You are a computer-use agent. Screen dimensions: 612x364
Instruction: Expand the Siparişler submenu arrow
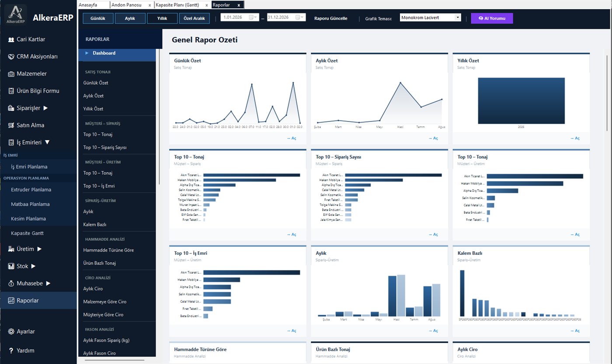(x=45, y=108)
